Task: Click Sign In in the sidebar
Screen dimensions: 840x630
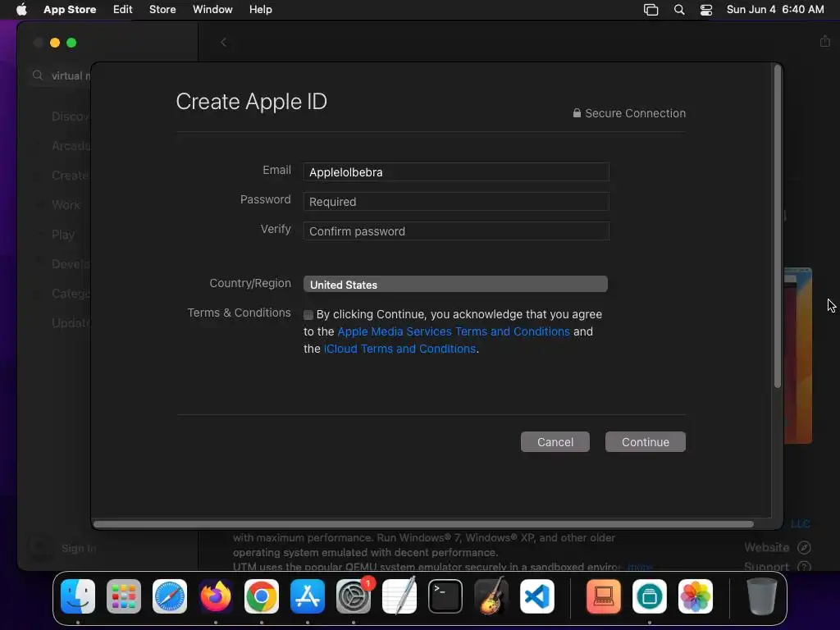Action: (x=79, y=548)
